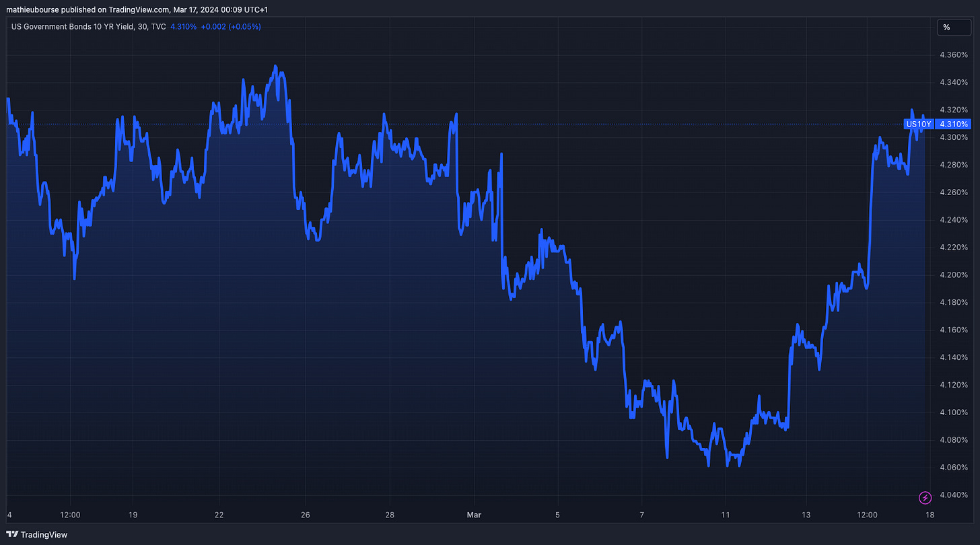Image resolution: width=980 pixels, height=545 pixels.
Task: Click the pink lightning bolt icon
Action: [x=925, y=498]
